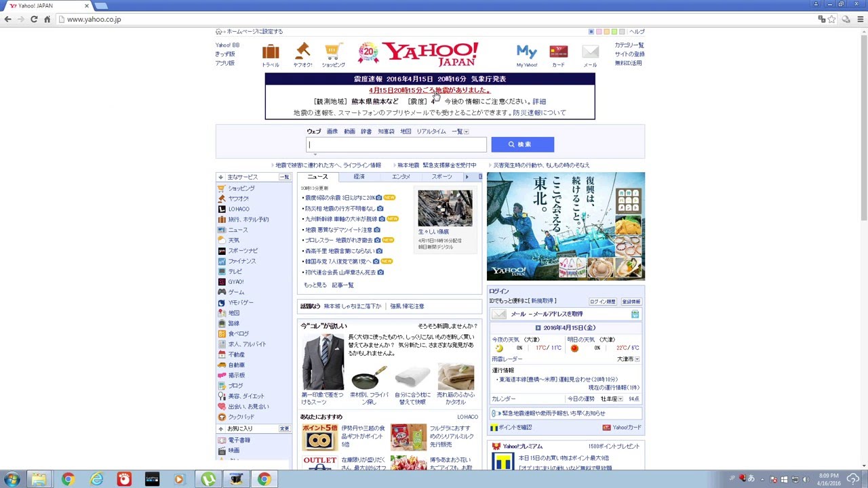Reload the page with browser refresh icon

[34, 19]
